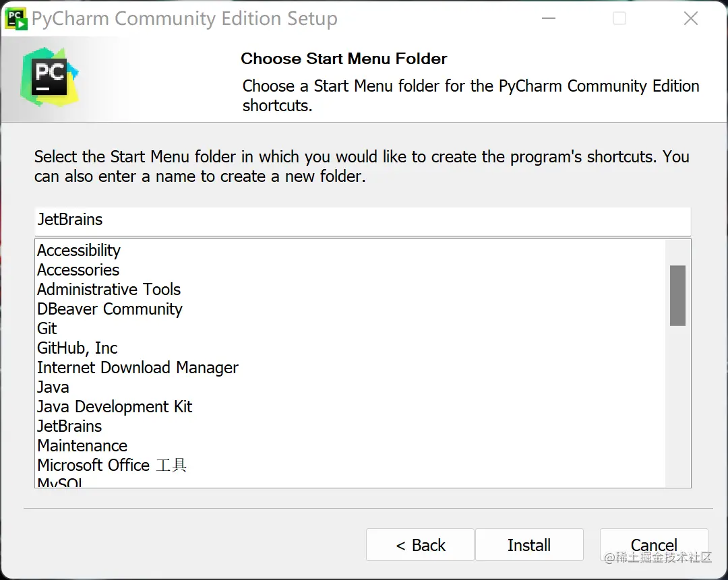Select Microsoft Office 工具 folder
Viewport: 728px width, 580px height.
[112, 465]
